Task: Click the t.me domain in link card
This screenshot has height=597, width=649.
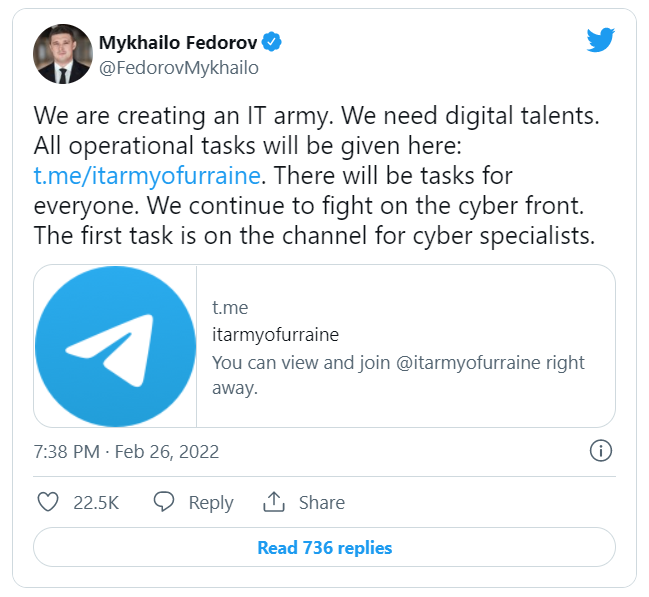Action: [230, 308]
